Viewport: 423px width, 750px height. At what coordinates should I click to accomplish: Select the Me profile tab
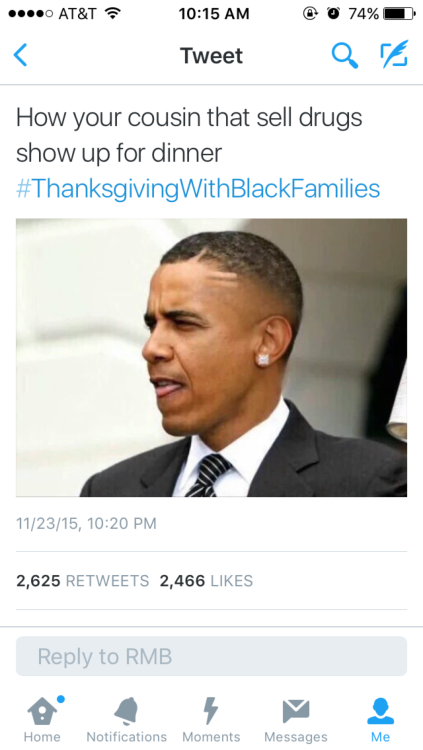[x=380, y=719]
